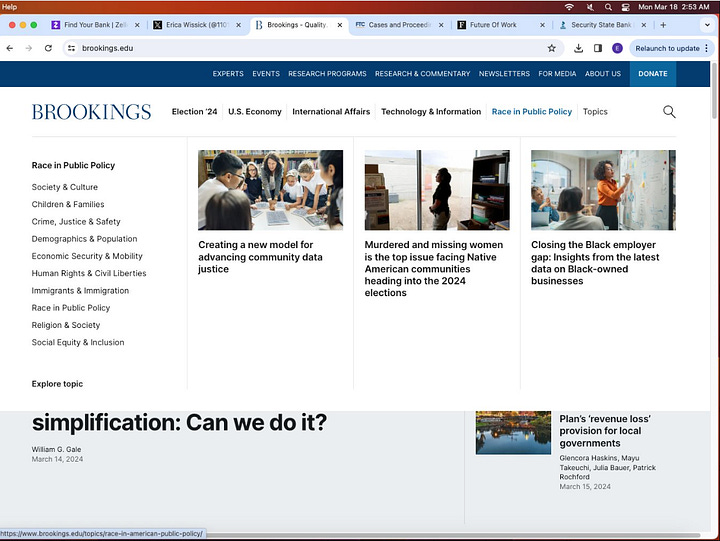Click William G. Gale author name
Image resolution: width=720 pixels, height=541 pixels.
pyautogui.click(x=56, y=449)
